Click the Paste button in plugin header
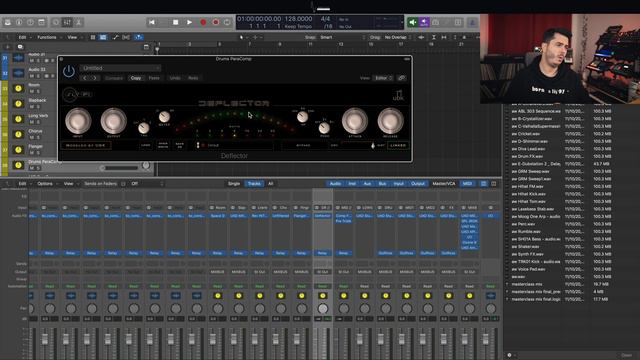 click(x=154, y=78)
